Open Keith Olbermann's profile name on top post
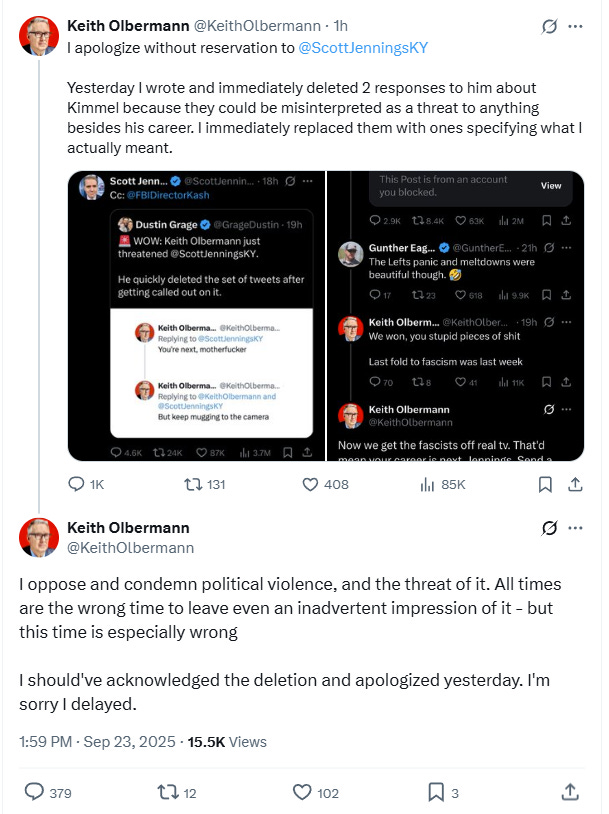 (x=127, y=25)
